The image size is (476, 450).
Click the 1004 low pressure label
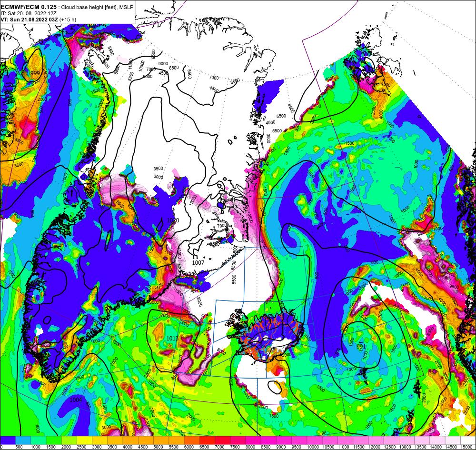click(76, 400)
